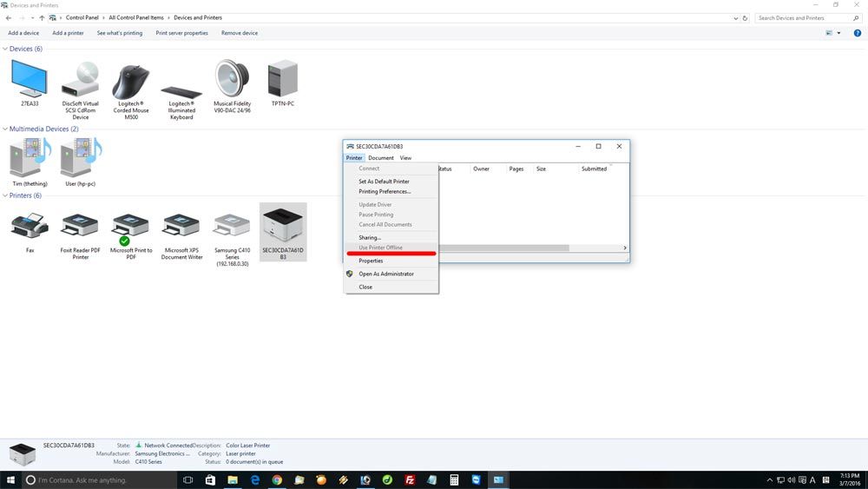
Task: Click the Submitted column header
Action: point(594,169)
